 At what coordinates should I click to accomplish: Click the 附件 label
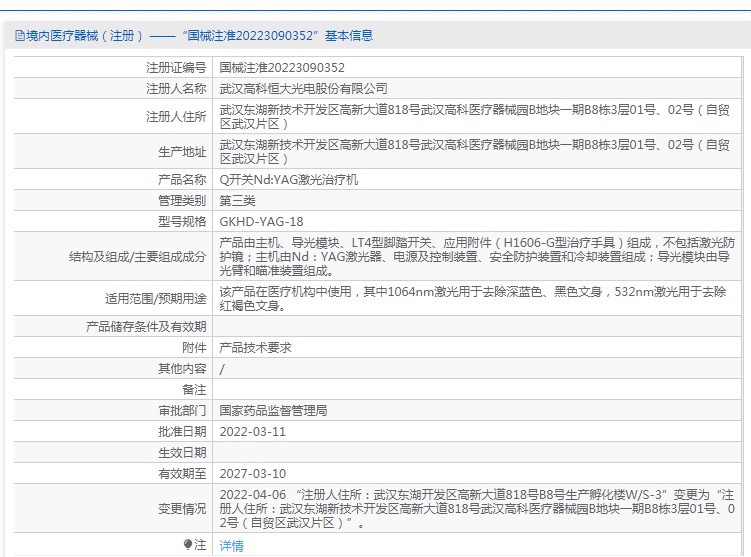(x=194, y=348)
